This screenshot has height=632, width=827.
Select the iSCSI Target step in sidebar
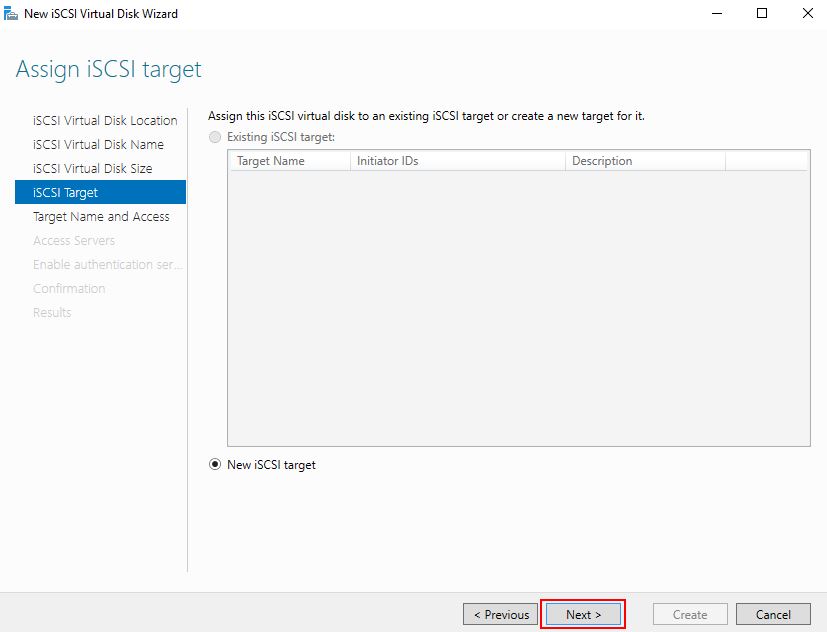pyautogui.click(x=100, y=192)
